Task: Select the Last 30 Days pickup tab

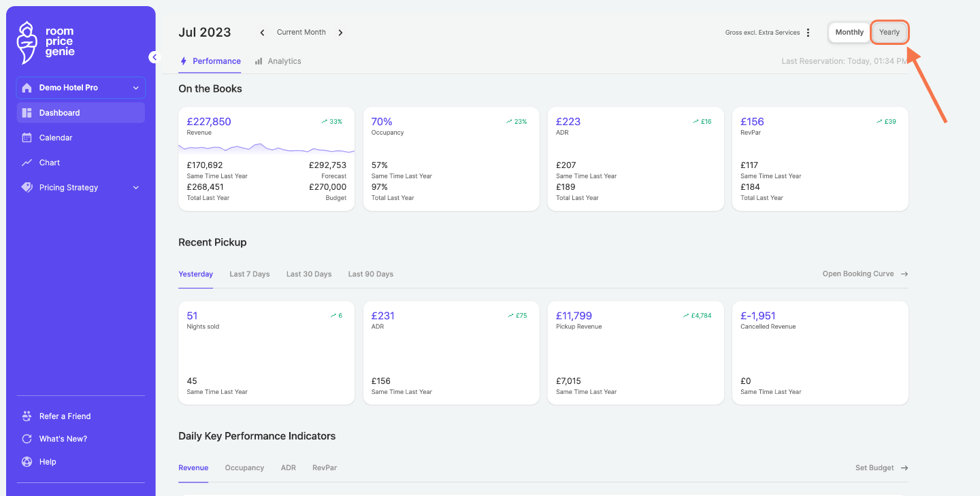Action: coord(309,274)
